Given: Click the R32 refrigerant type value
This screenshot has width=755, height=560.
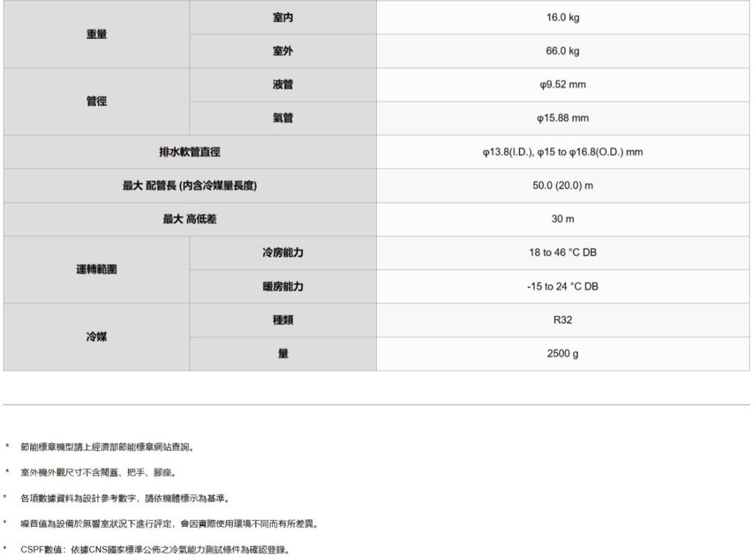Looking at the screenshot, I should click(x=563, y=321).
